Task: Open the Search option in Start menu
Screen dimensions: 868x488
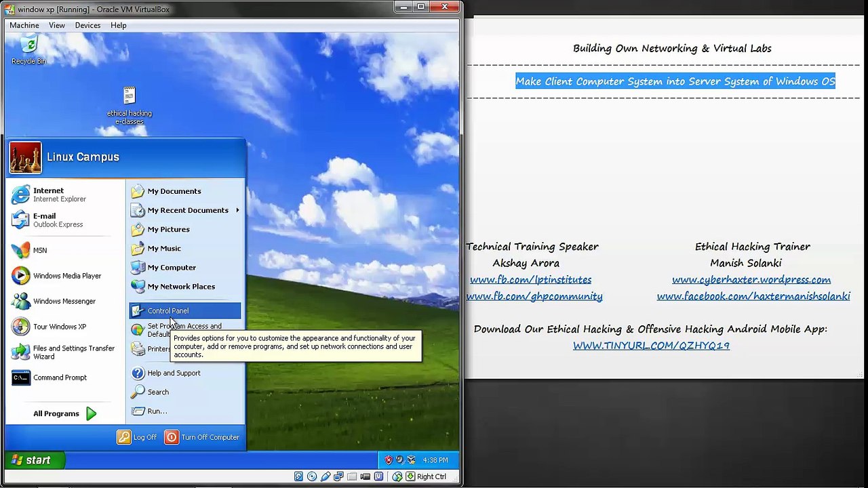Action: coord(184,392)
